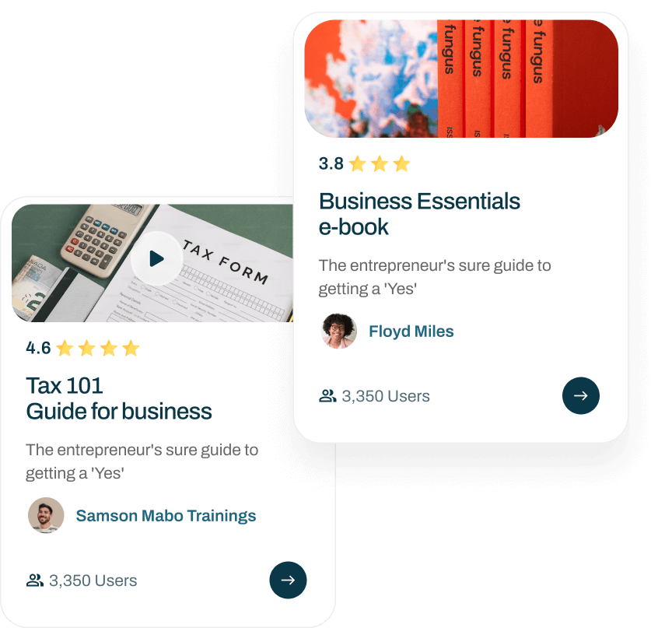672x628 pixels.
Task: Click the first star of 4.6 rating
Action: 65,348
